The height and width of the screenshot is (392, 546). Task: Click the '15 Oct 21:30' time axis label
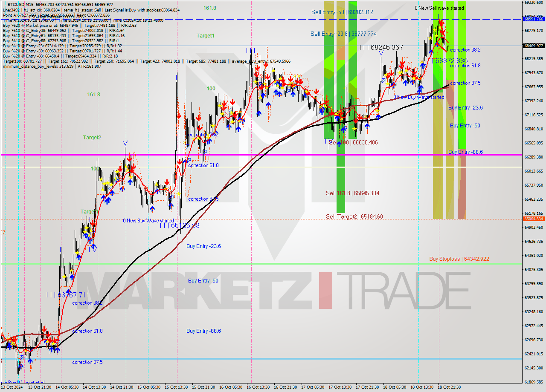[x=203, y=387]
